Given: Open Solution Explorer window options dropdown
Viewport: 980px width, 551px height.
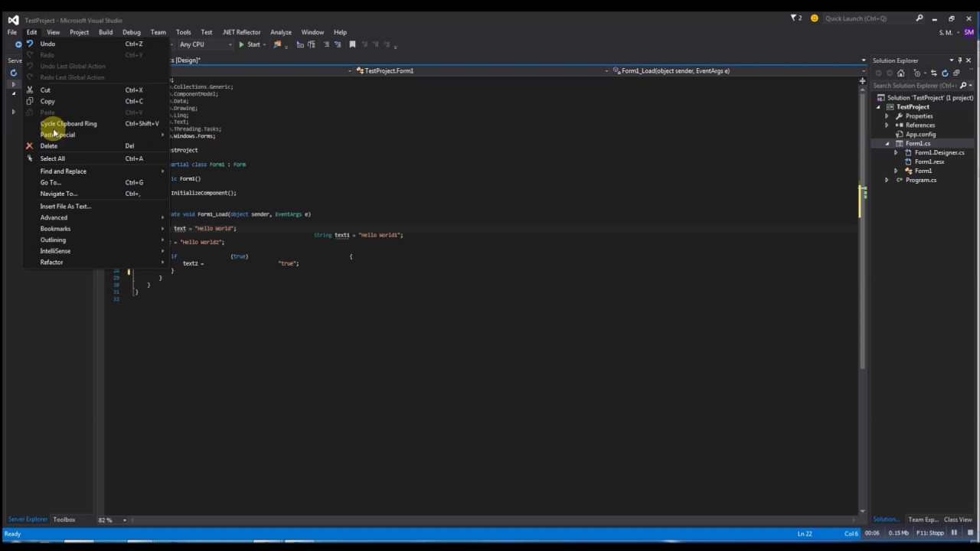Looking at the screenshot, I should pos(952,60).
